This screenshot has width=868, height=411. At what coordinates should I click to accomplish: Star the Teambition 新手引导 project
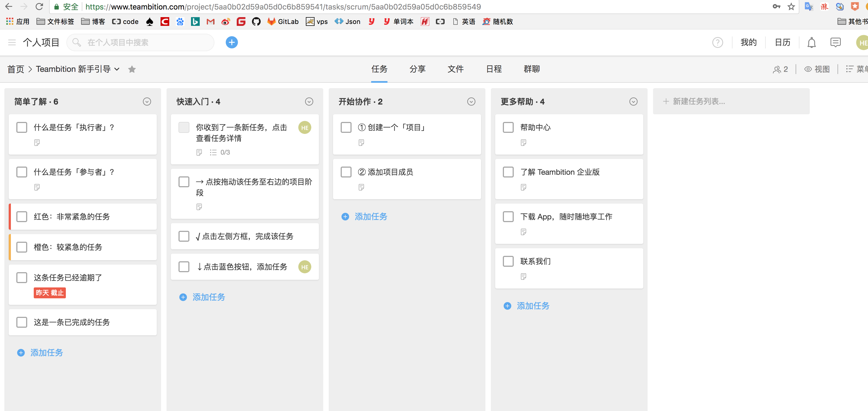tap(132, 69)
